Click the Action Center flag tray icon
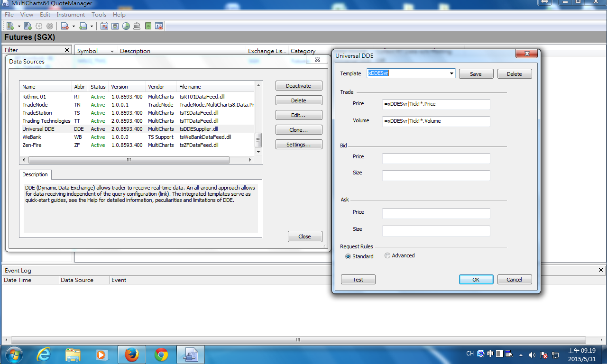The height and width of the screenshot is (364, 607). coord(544,355)
